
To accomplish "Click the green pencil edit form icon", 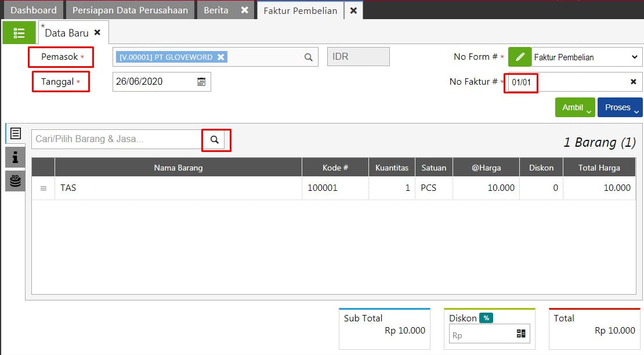I will click(x=520, y=57).
